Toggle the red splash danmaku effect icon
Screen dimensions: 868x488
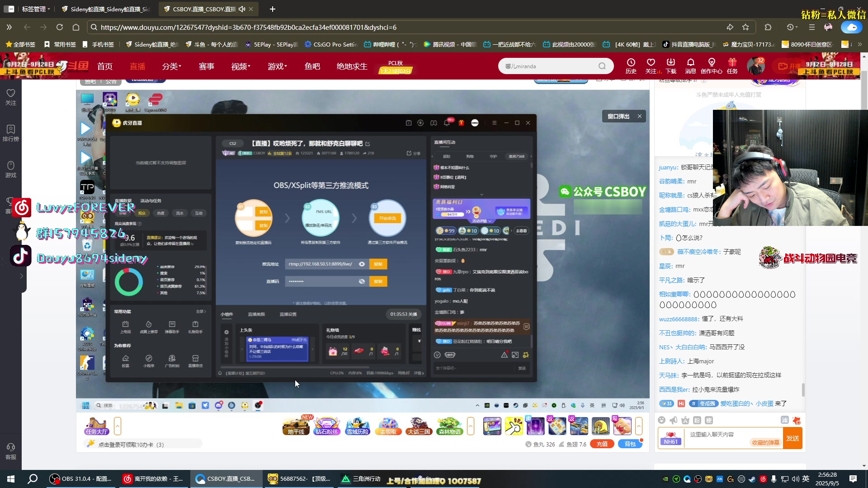tap(797, 420)
